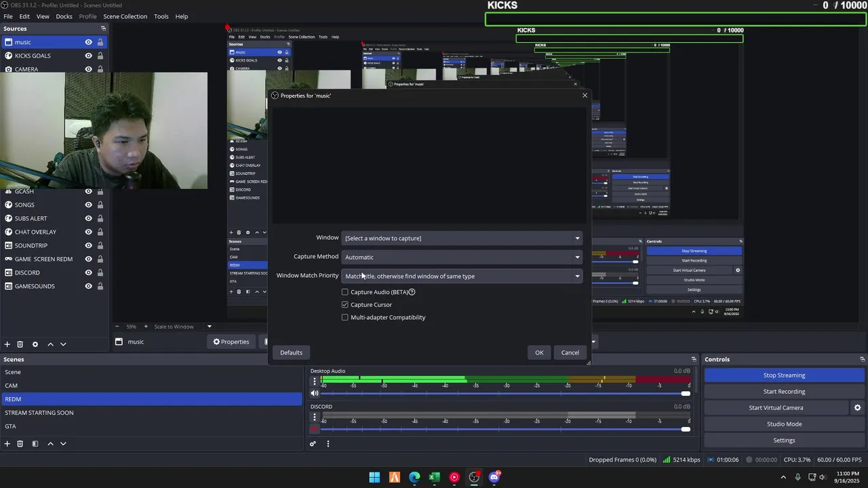Select STREAM STARTING SOON scene
Viewport: 868px width, 488px height.
click(151, 413)
